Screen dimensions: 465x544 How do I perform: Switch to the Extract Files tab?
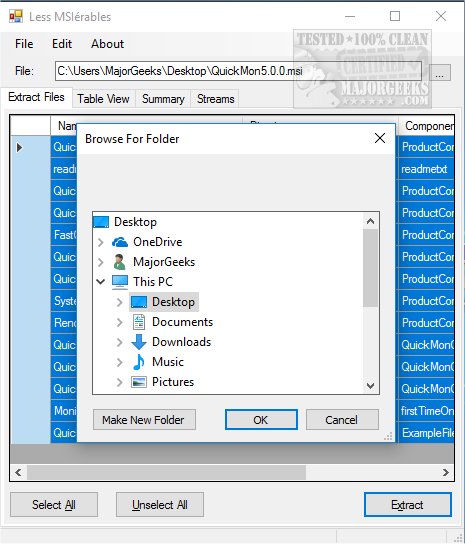pyautogui.click(x=36, y=97)
